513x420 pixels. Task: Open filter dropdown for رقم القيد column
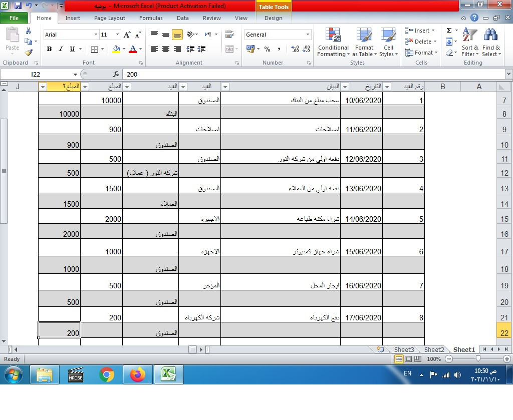coord(387,87)
